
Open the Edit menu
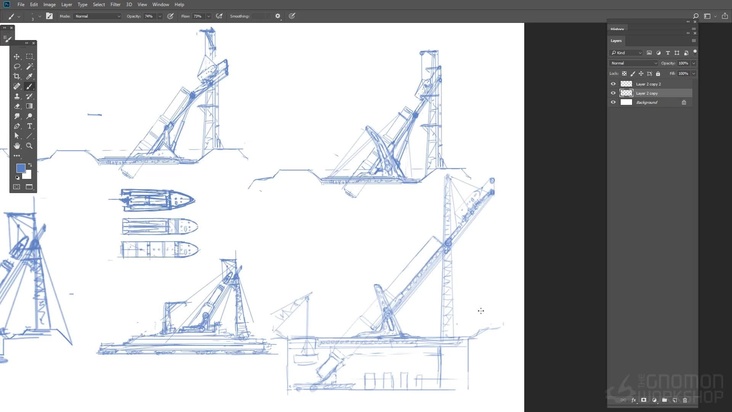[x=34, y=5]
